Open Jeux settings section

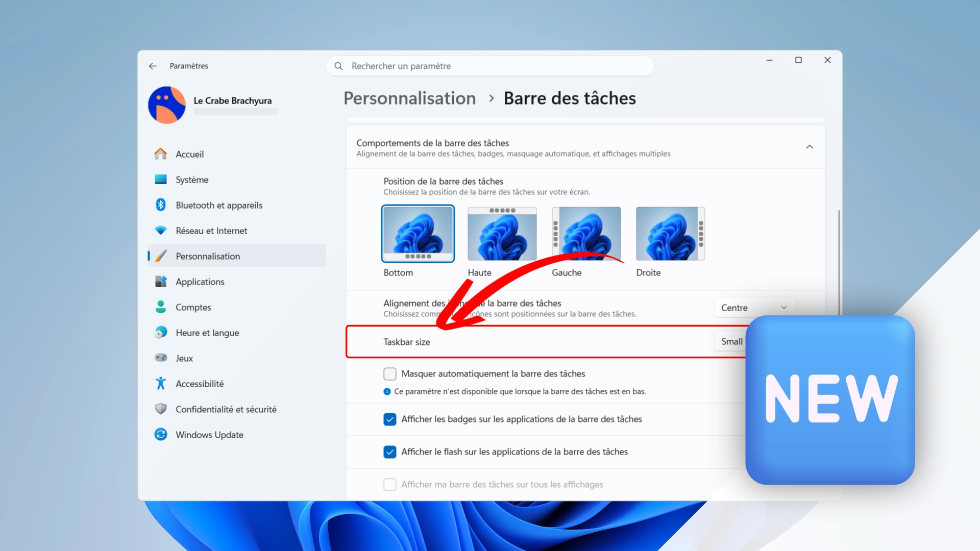237,358
